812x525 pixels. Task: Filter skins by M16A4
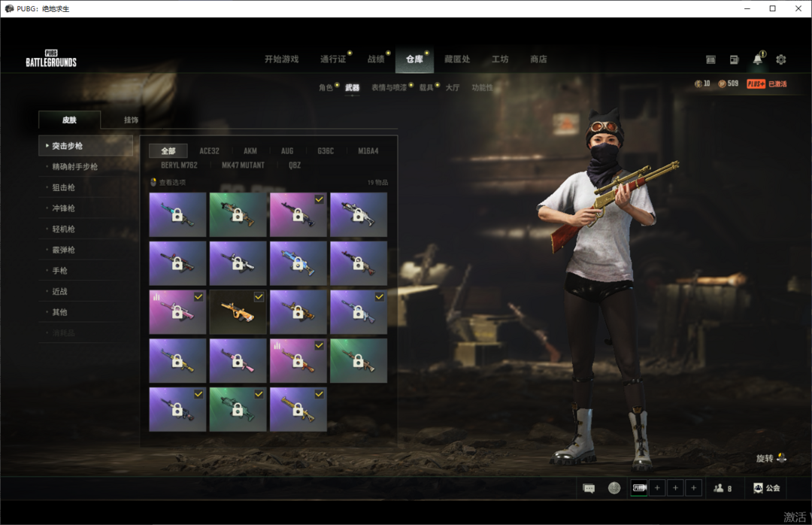(368, 151)
